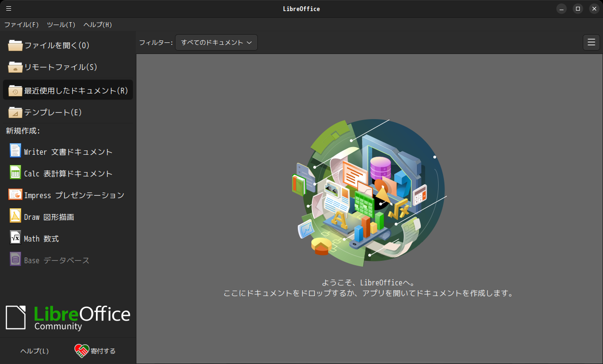Click the LibreOffice Community logo

[x=68, y=317]
